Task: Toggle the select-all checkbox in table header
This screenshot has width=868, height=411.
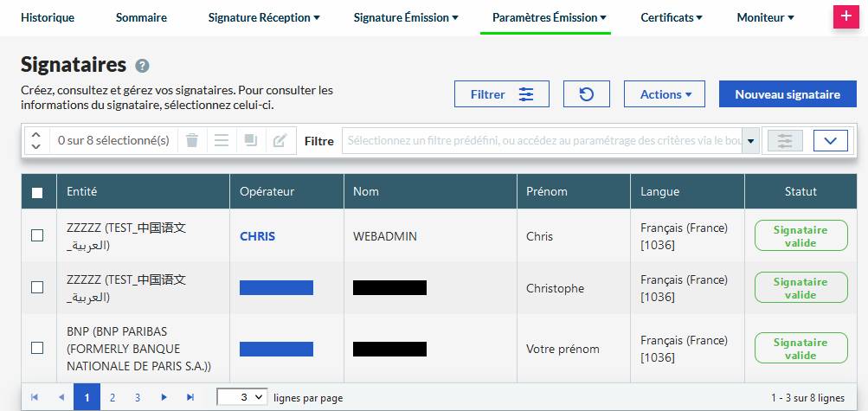Action: pyautogui.click(x=37, y=192)
